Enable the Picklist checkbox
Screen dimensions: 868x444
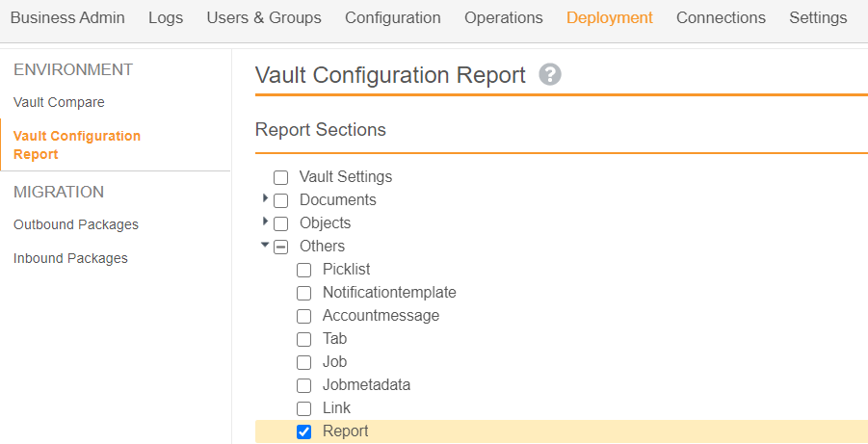coord(304,270)
